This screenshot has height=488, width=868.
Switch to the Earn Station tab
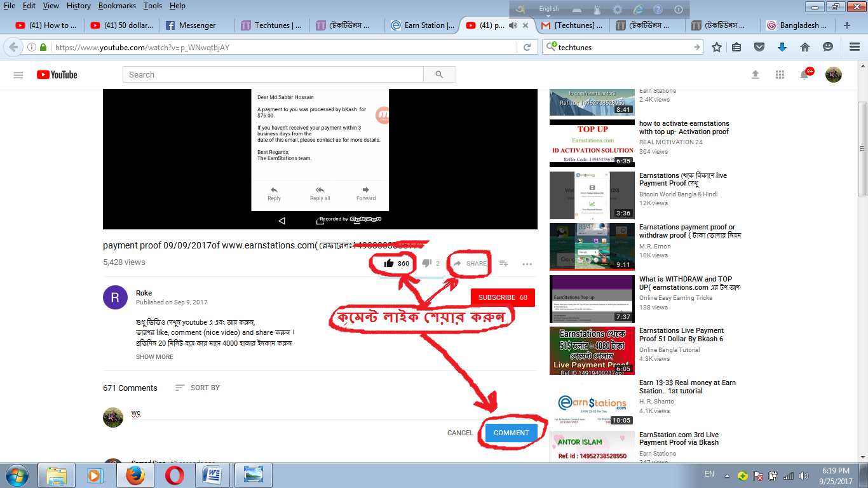[x=423, y=25]
